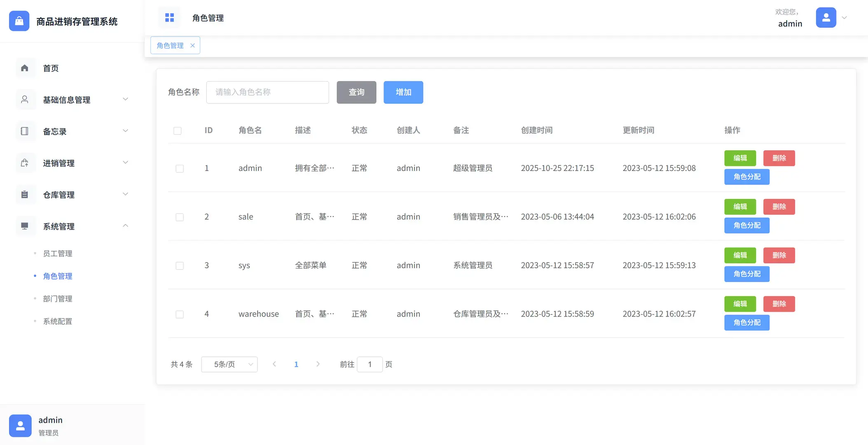Viewport: 868px width, 445px height.
Task: Close the 角色管理 breadcrumb tab
Action: coord(192,45)
